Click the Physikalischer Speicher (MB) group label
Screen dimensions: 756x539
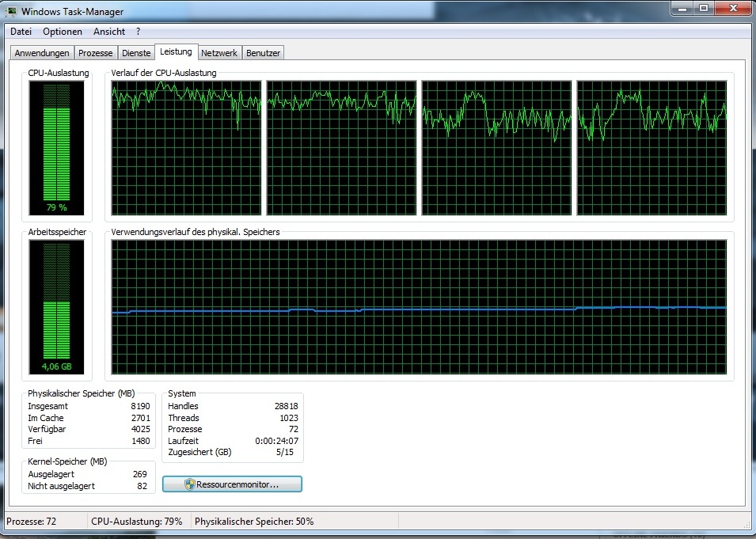point(81,393)
